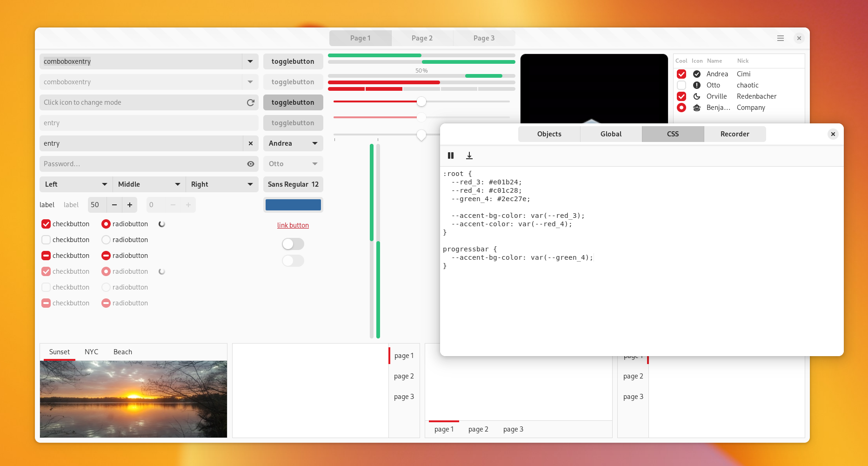
Task: Uncheck the first checked checkbutton
Action: click(x=46, y=224)
